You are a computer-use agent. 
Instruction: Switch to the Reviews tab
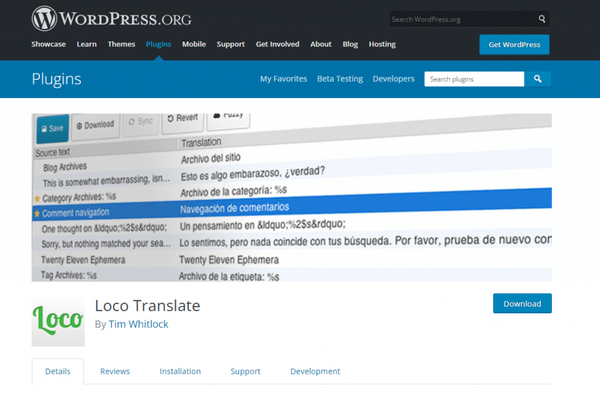[x=115, y=371]
